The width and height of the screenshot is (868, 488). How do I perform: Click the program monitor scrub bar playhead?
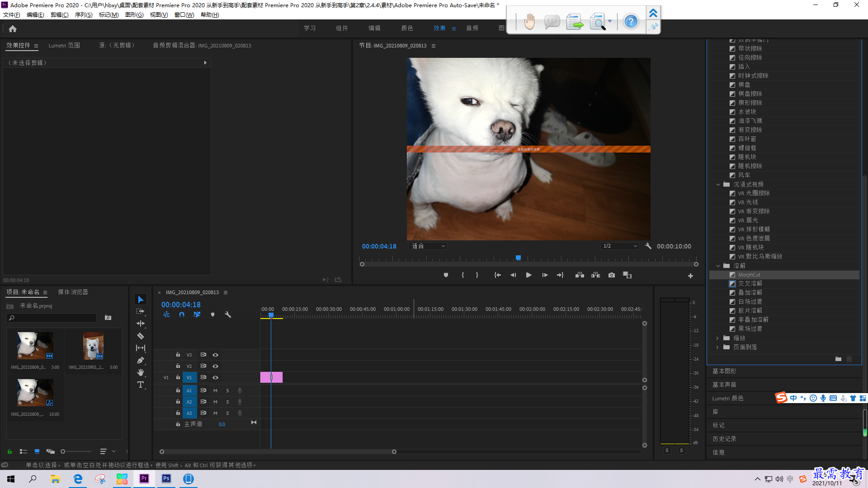tap(519, 258)
